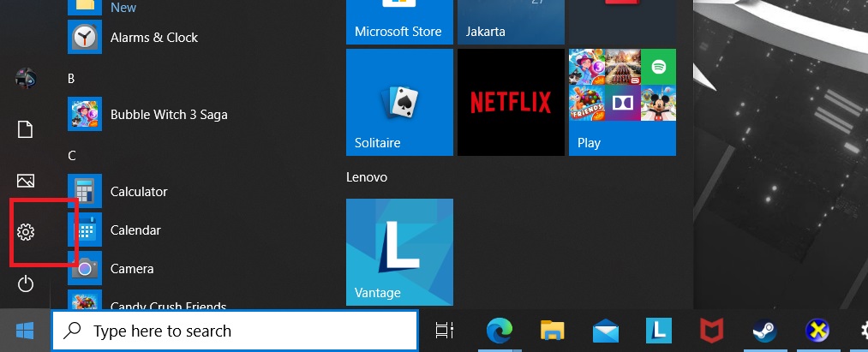This screenshot has height=352, width=868.
Task: Select the Calculator label in the list
Action: tap(139, 192)
